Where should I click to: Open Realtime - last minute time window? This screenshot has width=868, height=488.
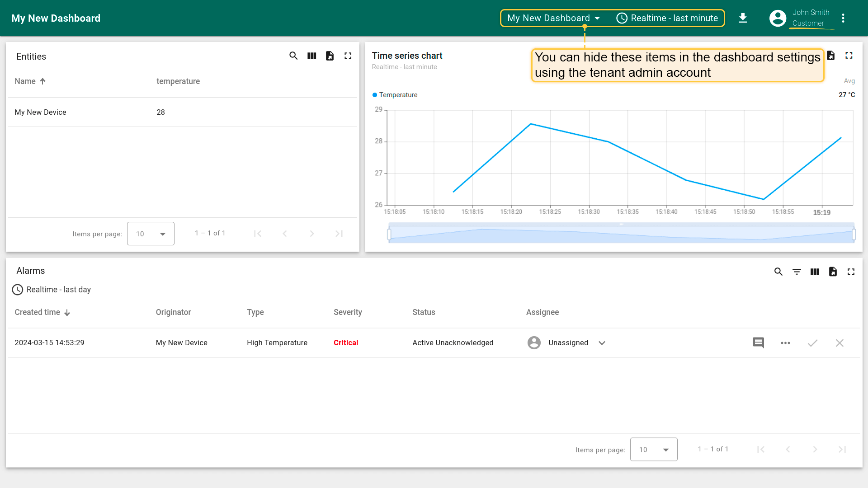667,18
